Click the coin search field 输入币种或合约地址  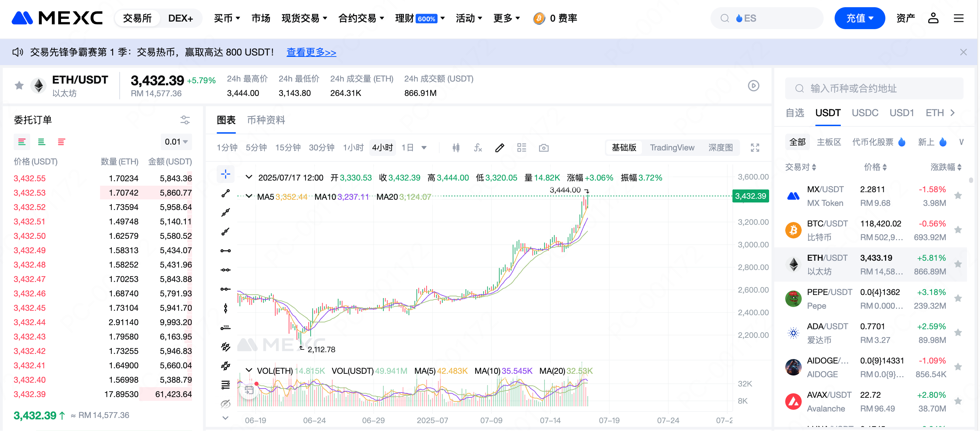(x=874, y=88)
